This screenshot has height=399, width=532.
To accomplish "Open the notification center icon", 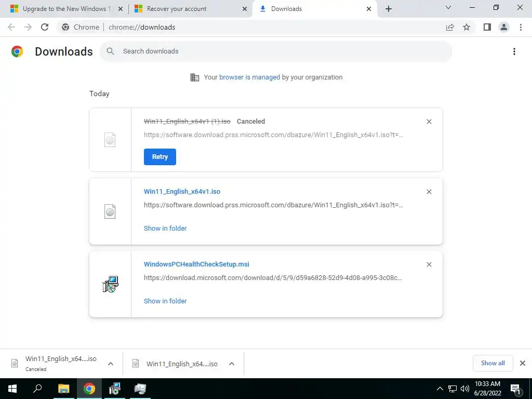I will [516, 389].
